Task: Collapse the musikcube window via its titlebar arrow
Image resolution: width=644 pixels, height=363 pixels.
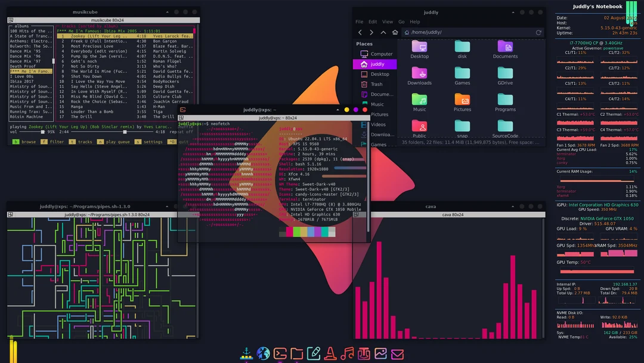Action: coord(168,11)
